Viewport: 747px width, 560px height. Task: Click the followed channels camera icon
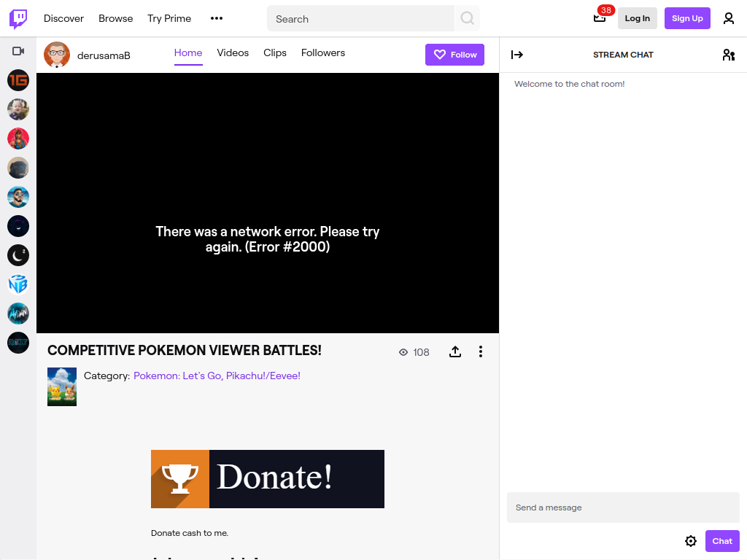tap(18, 51)
